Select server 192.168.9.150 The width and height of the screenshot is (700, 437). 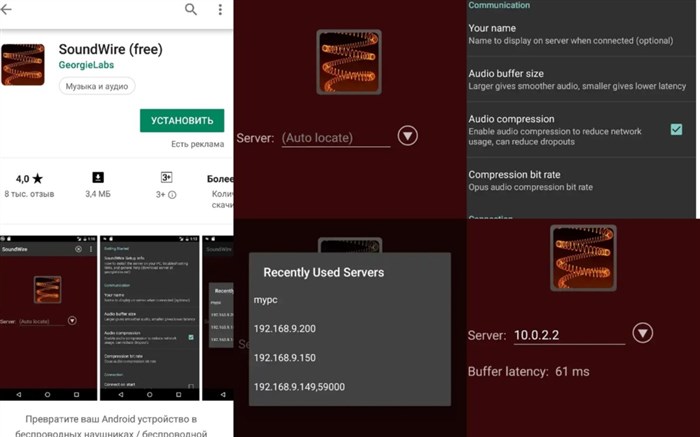pyautogui.click(x=350, y=358)
